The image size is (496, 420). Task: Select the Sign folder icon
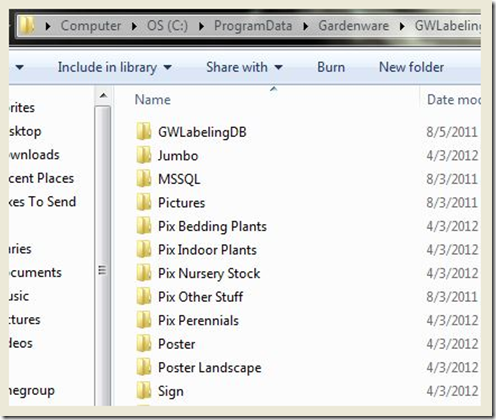(x=144, y=391)
